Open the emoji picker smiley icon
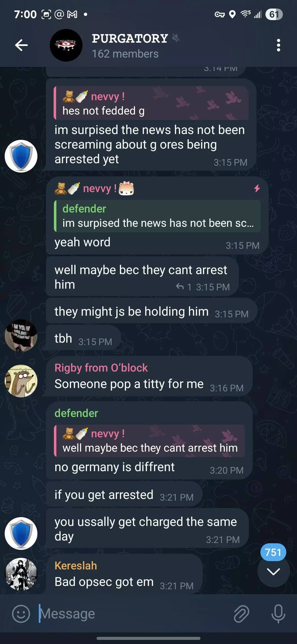297x644 pixels. coord(21,614)
